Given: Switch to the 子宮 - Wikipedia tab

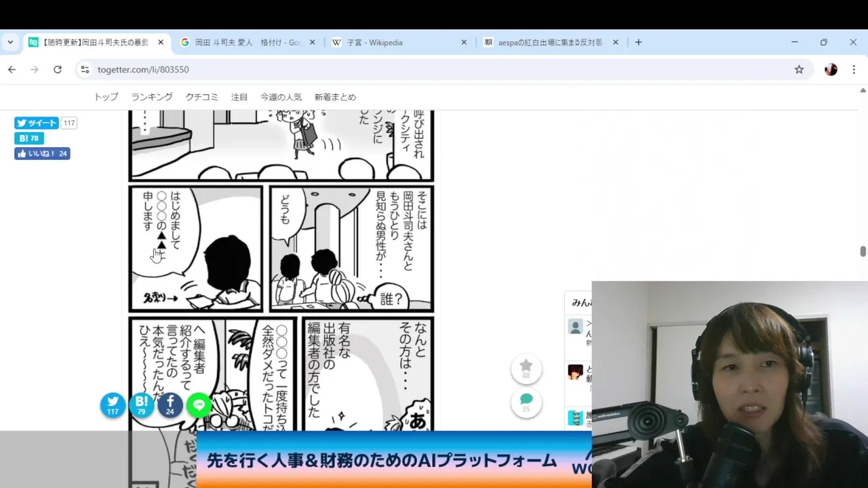Looking at the screenshot, I should point(397,42).
